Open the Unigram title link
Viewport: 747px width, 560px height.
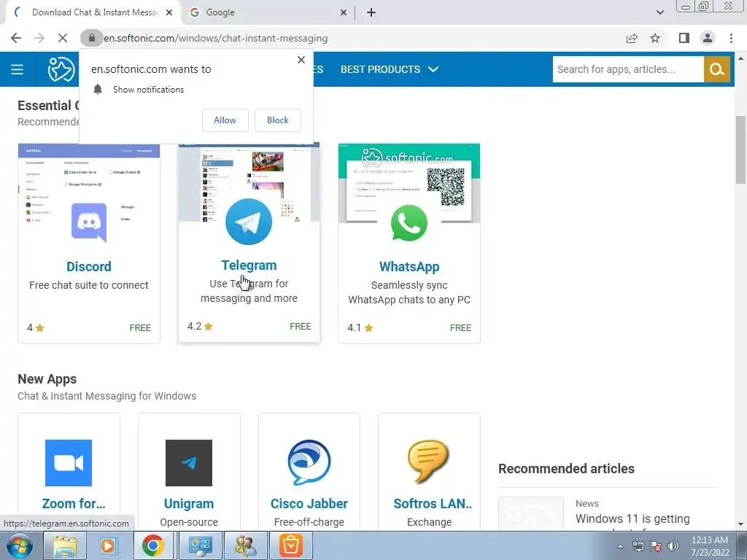point(189,503)
